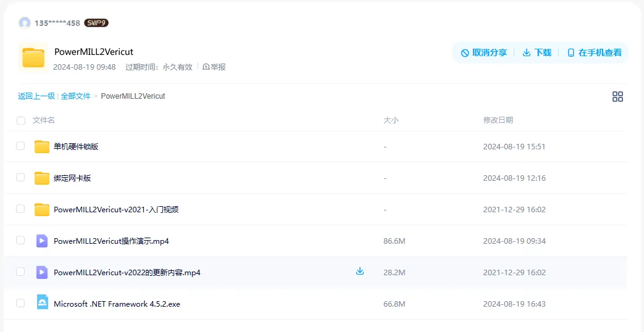Sort by 大小 column header
Screen dimensions: 644x332
click(391, 120)
